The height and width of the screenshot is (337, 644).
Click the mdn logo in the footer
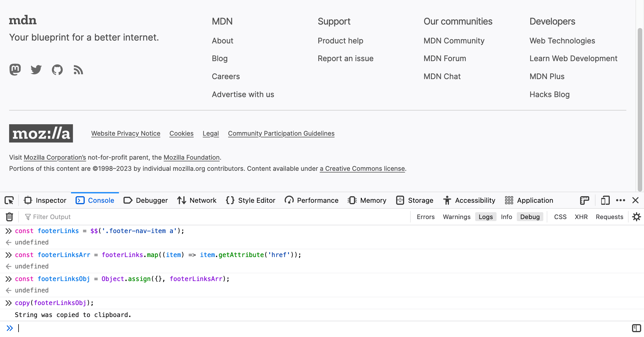point(23,20)
